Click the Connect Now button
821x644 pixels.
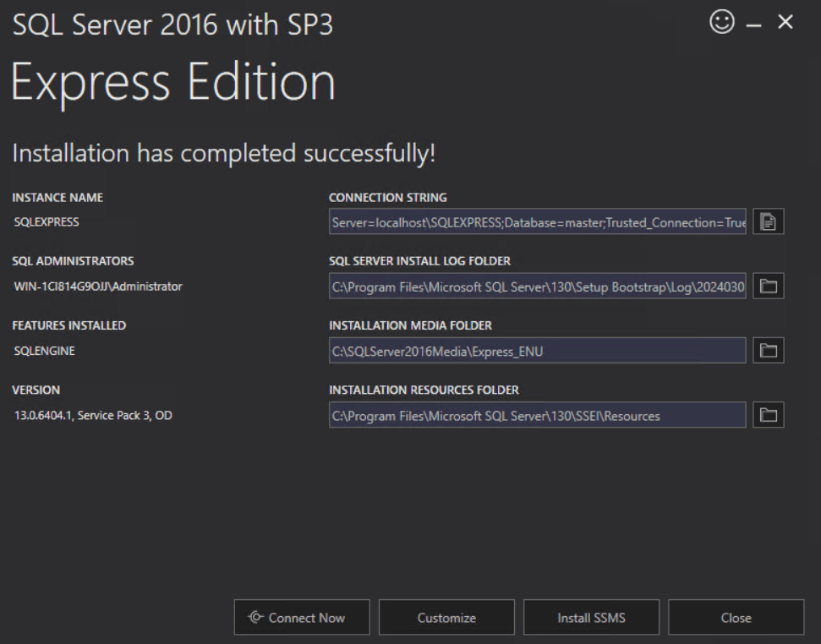pos(301,617)
